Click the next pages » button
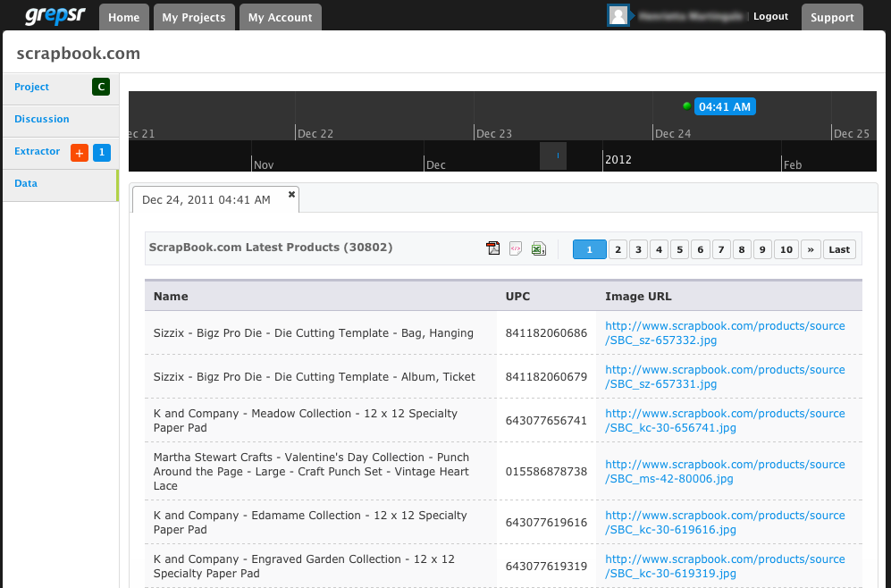The image size is (891, 588). 811,249
